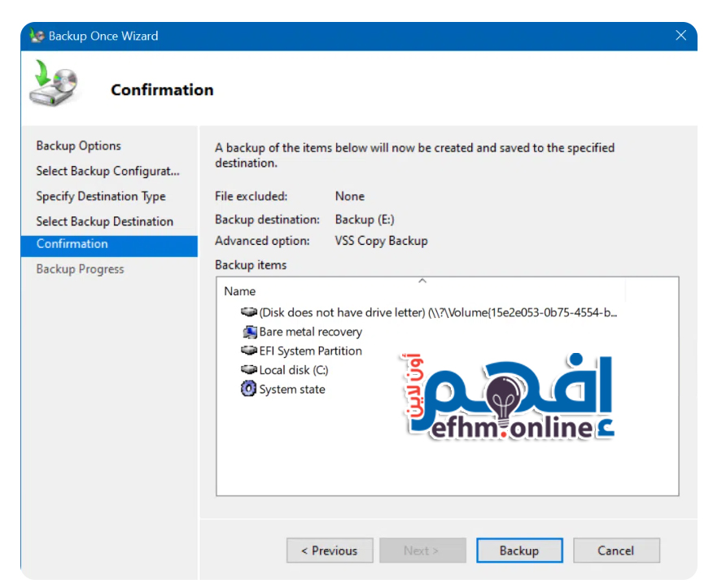This screenshot has height=588, width=713.
Task: Click the EFI System Partition drive icon
Action: [x=249, y=351]
